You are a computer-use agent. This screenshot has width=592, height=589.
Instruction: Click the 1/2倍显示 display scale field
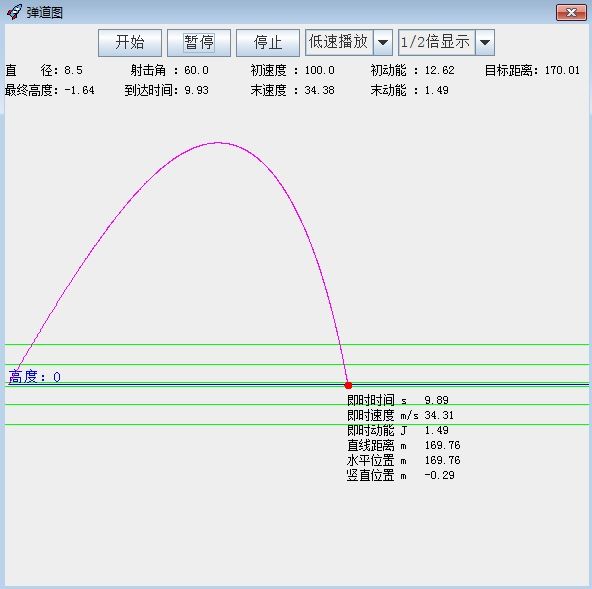click(x=436, y=42)
